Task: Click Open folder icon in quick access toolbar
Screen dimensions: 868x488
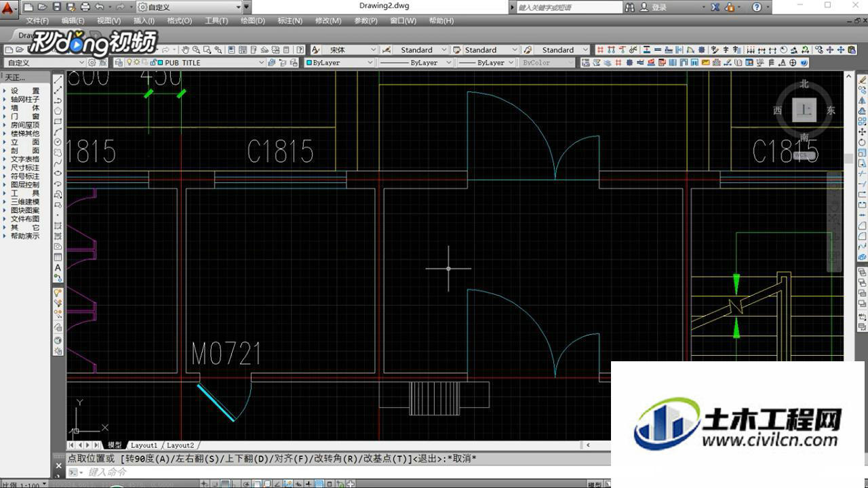Action: tap(43, 7)
